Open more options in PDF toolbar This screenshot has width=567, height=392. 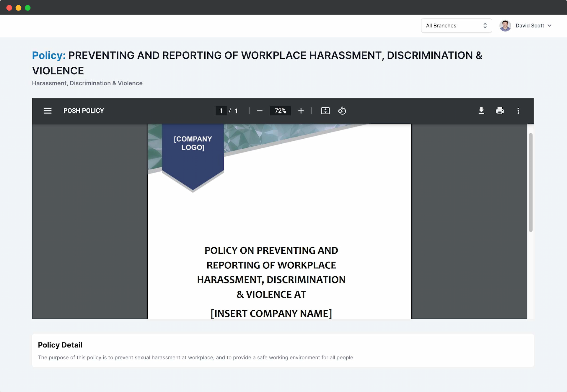tap(519, 111)
